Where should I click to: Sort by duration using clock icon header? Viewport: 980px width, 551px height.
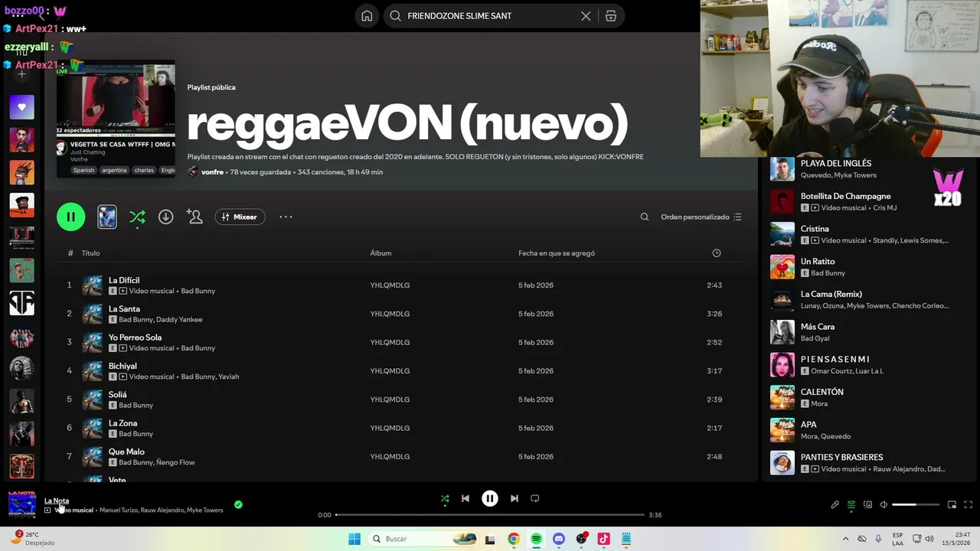tap(717, 253)
